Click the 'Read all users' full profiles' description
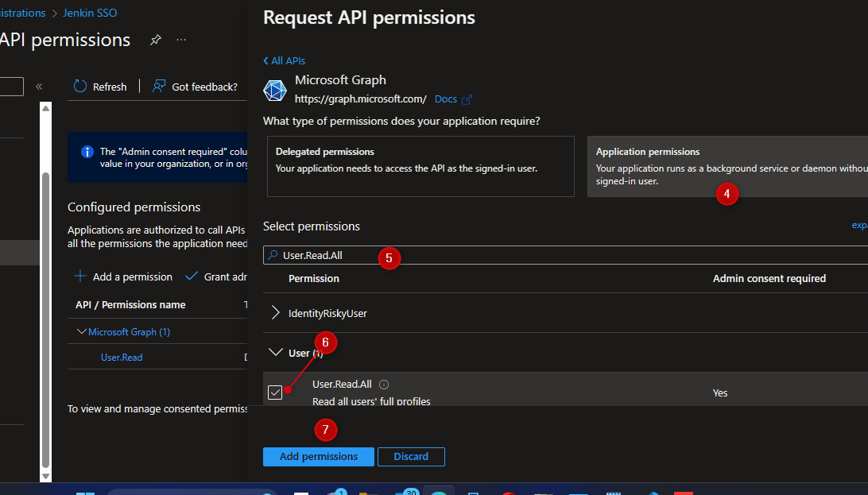 tap(371, 401)
